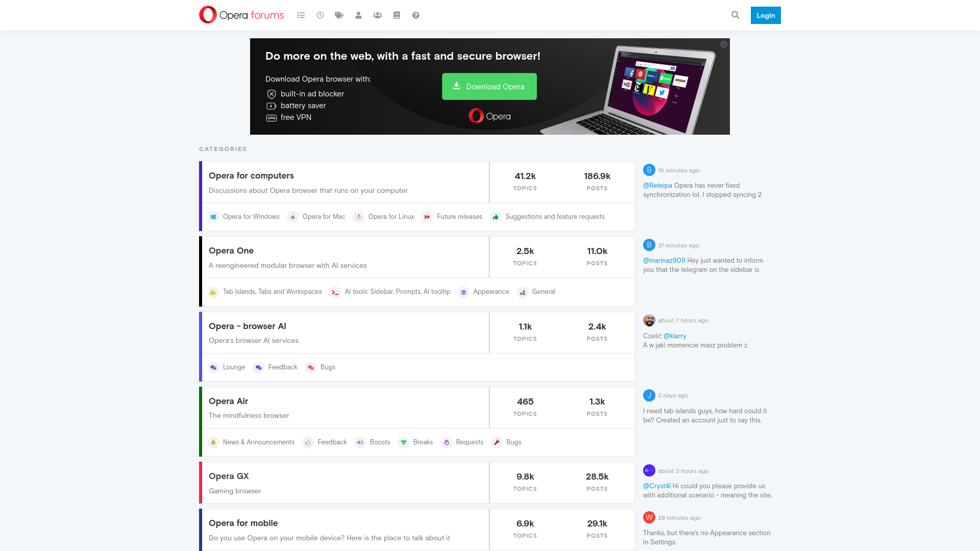Screen dimensions: 980x551
Task: Open the Boosts subcategory link
Action: pyautogui.click(x=380, y=442)
